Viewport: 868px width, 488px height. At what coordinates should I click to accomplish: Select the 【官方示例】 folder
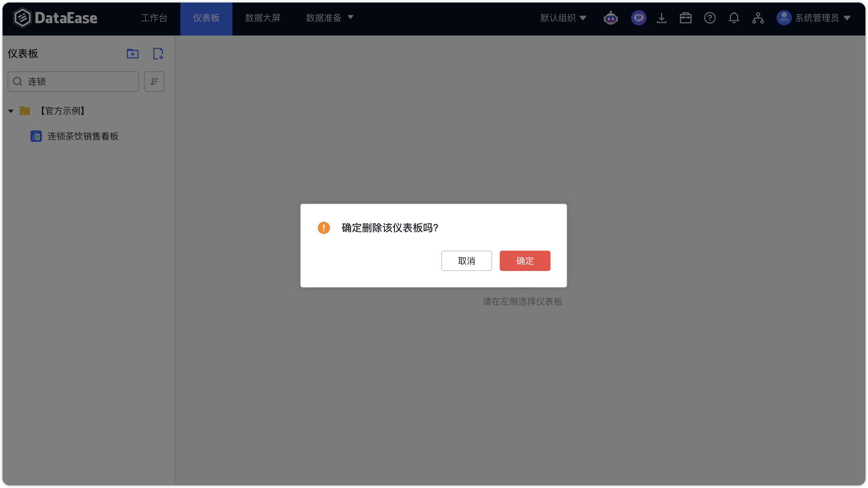(62, 111)
